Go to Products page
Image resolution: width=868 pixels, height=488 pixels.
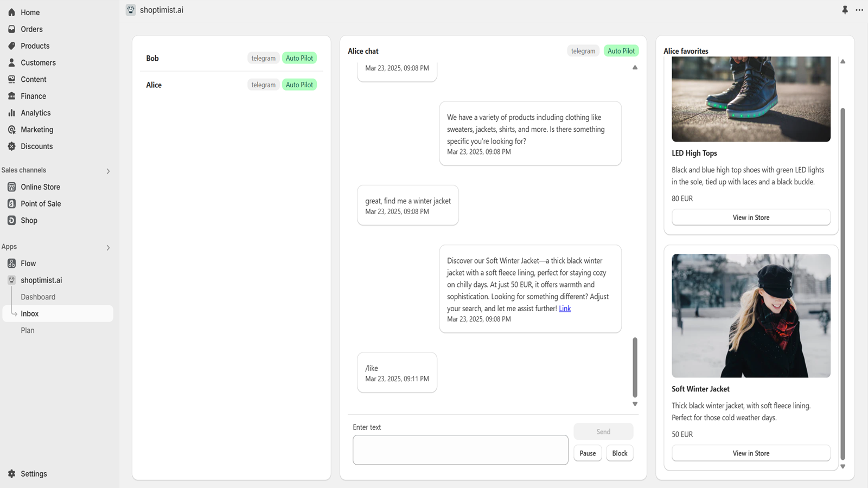click(x=35, y=46)
